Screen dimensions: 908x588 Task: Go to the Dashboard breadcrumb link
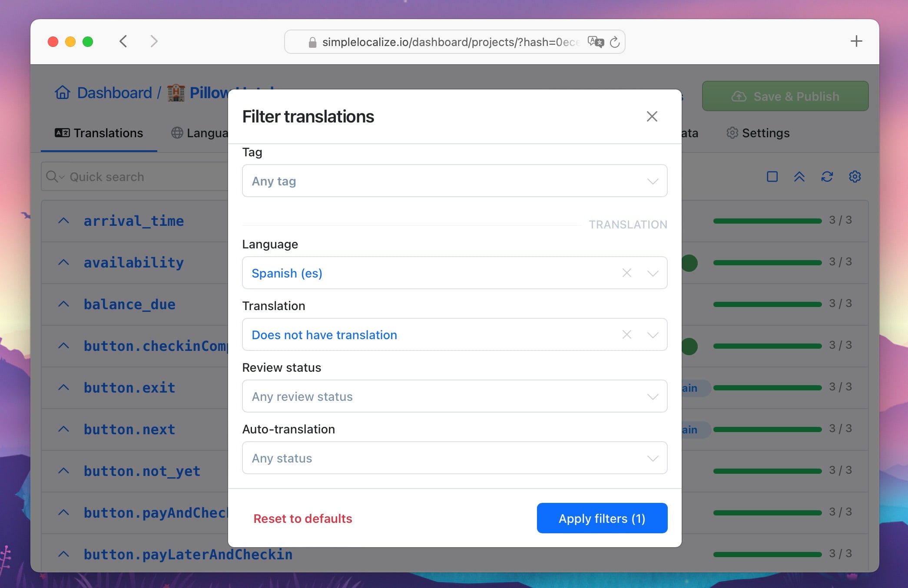tap(115, 92)
